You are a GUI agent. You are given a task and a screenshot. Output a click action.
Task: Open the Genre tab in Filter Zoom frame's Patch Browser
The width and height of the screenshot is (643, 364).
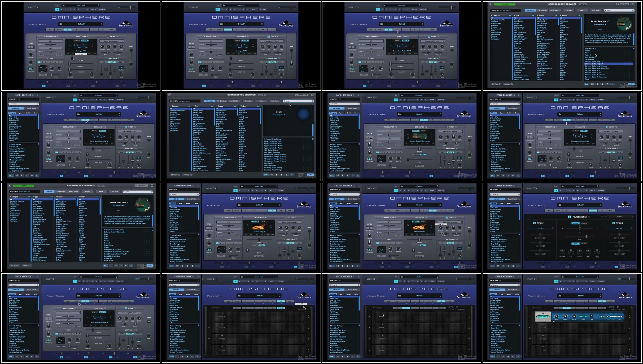[x=517, y=204]
